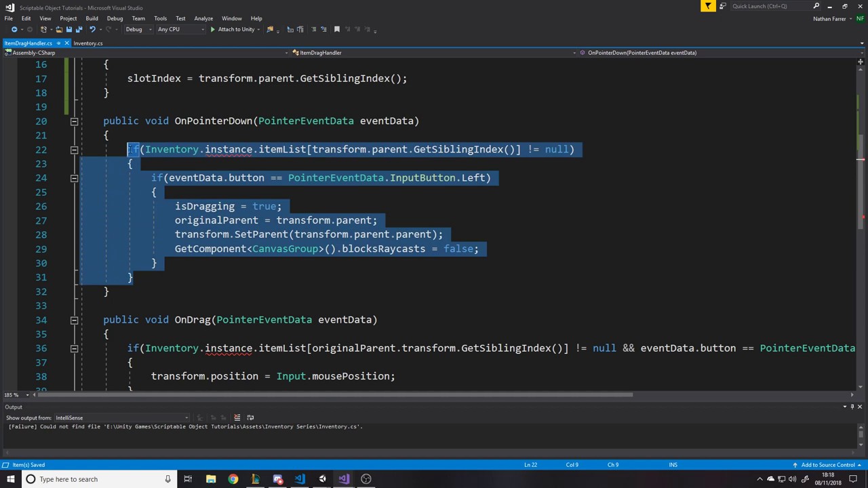Open Task View on the taskbar
Image resolution: width=868 pixels, height=488 pixels.
click(x=188, y=479)
